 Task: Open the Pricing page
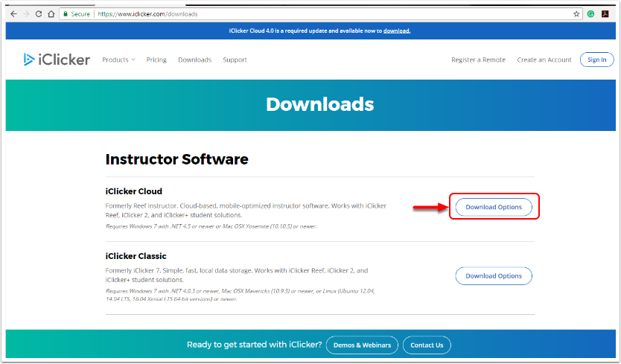pos(156,60)
